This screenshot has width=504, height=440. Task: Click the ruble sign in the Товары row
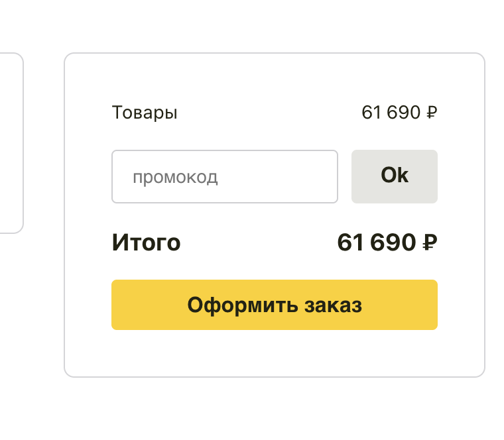(x=432, y=113)
